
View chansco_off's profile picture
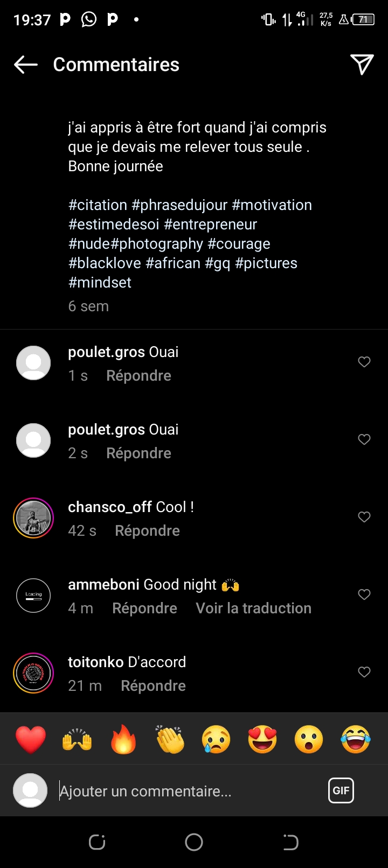click(33, 518)
